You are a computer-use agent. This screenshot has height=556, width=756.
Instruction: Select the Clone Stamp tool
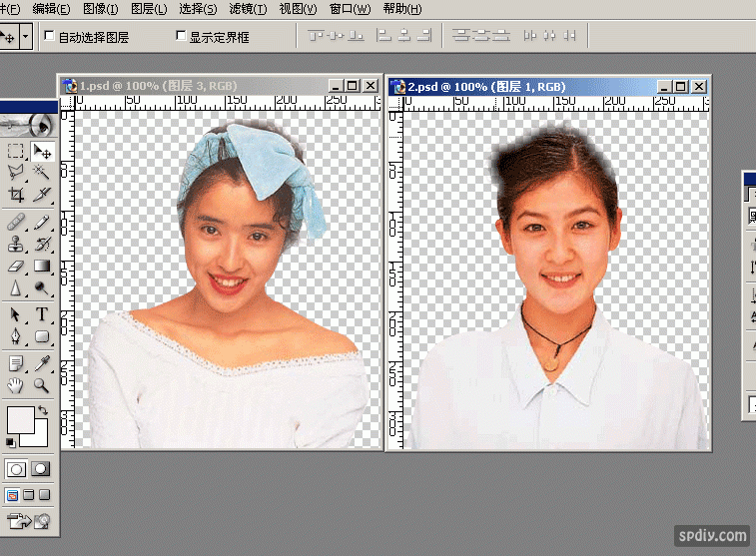16,244
